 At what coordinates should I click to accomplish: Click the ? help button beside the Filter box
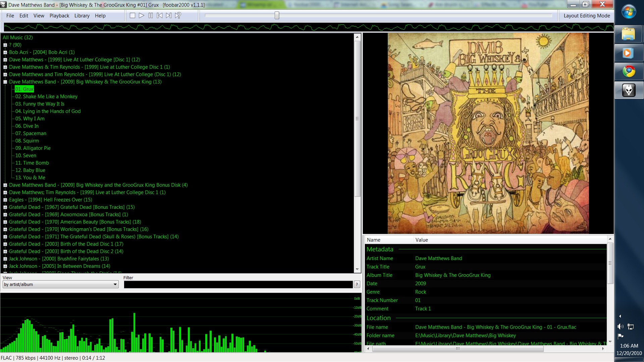[357, 284]
